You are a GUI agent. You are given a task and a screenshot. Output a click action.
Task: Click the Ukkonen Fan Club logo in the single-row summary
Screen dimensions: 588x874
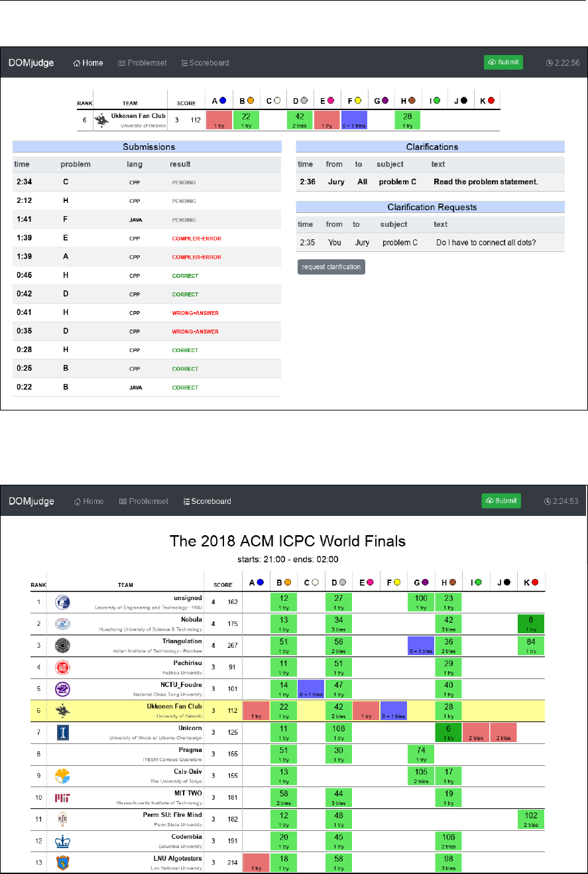[101, 120]
